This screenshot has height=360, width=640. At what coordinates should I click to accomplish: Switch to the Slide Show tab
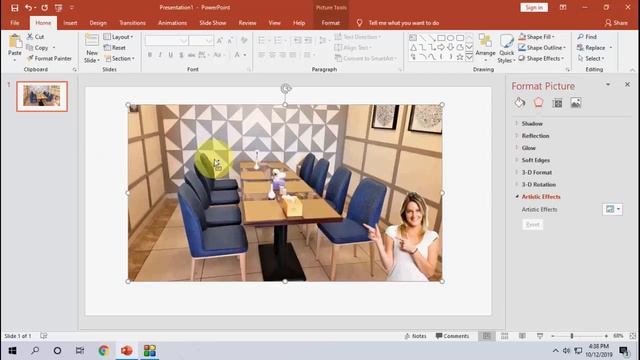(213, 23)
